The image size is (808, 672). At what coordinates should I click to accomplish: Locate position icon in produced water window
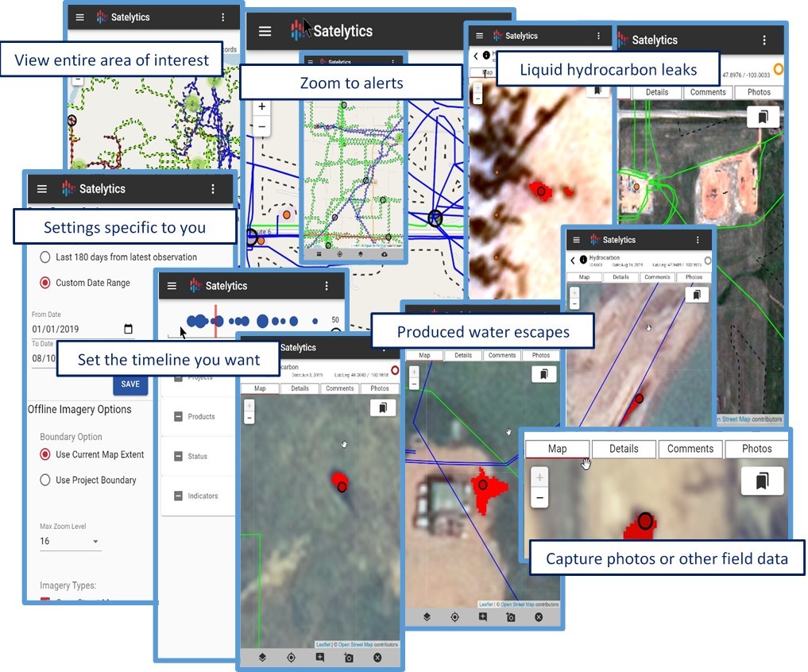tap(454, 617)
